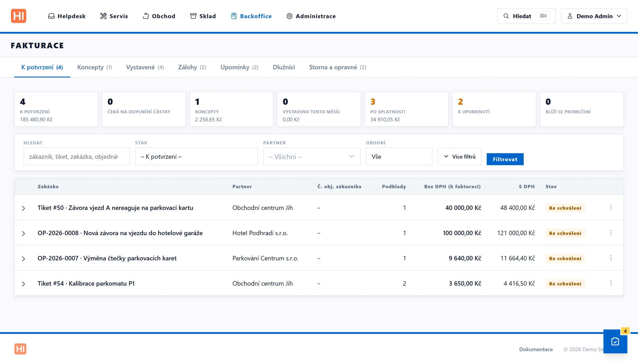
Task: Open the Servis menu
Action: pos(114,16)
